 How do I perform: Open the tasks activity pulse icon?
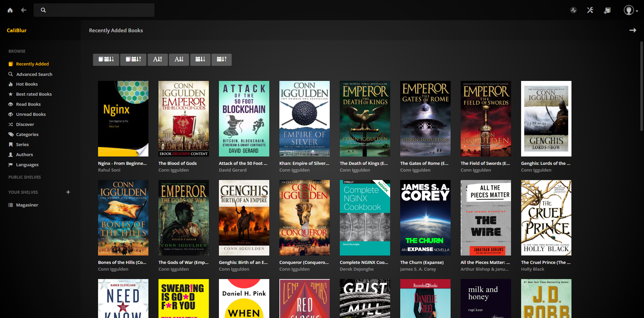573,10
